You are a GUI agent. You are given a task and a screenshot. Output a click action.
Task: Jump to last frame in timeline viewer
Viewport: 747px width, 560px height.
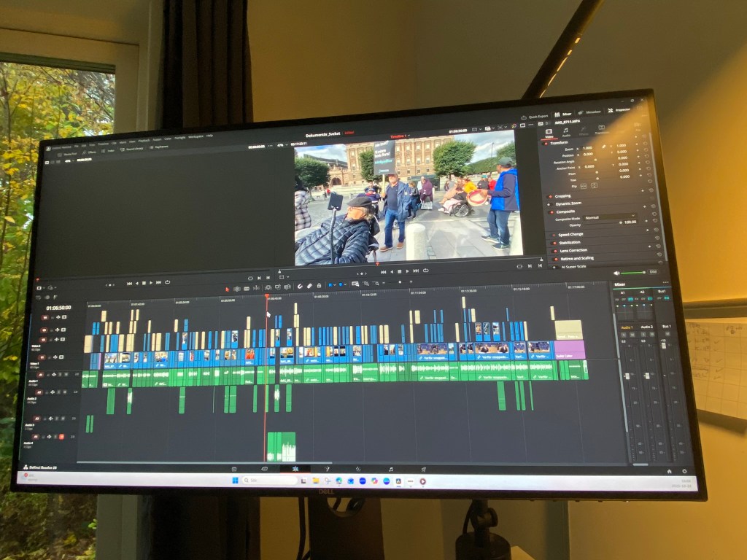(416, 271)
